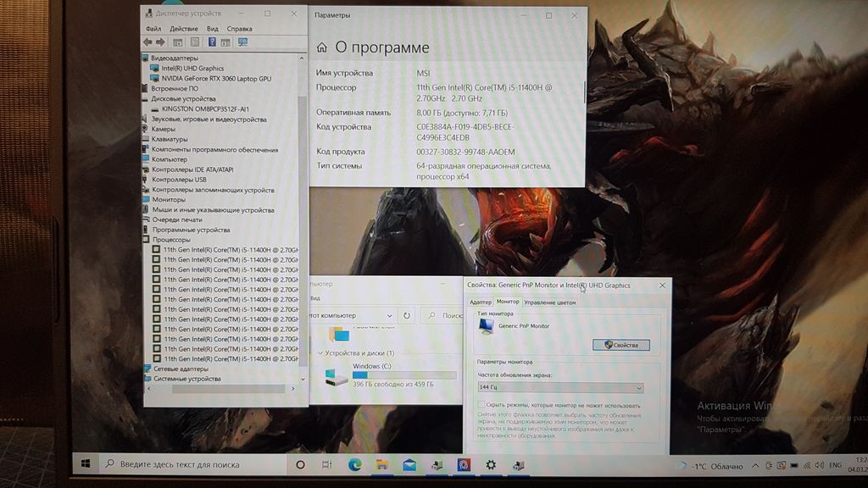Open the Действие menu in Device Manager
The width and height of the screenshot is (868, 488).
[184, 29]
